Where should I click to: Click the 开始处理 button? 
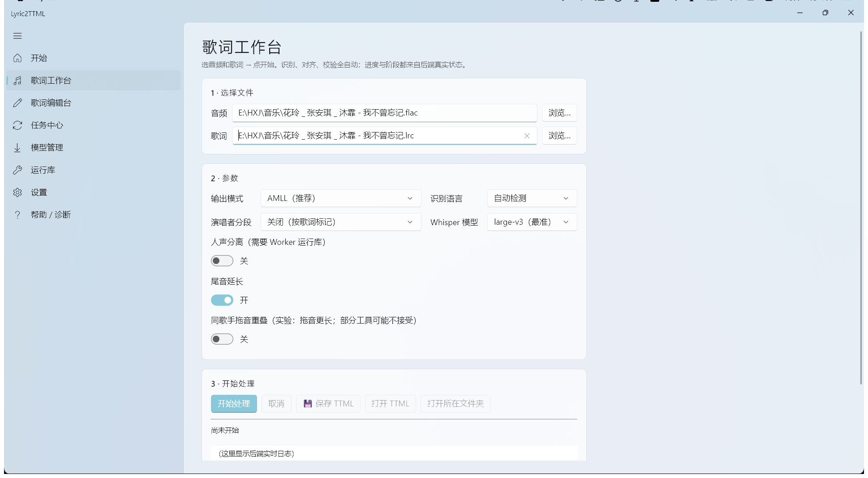(x=234, y=404)
